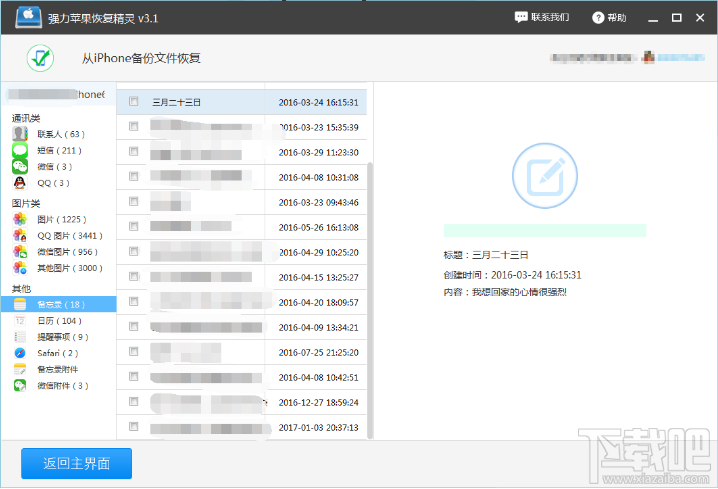Screen dimensions: 718x489
Task: Click the note list vertical scrollbar
Action: [370, 300]
